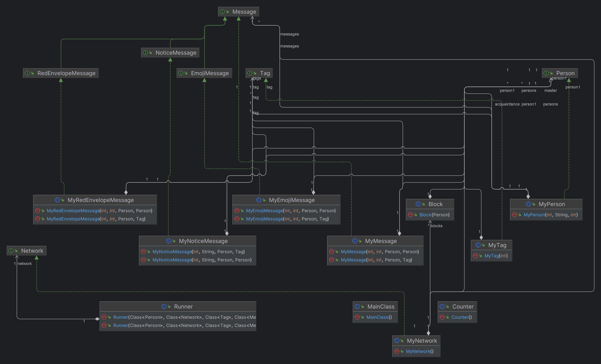
Task: Click MyMessage(int, int, Person, Tag) constructor
Action: (x=376, y=260)
